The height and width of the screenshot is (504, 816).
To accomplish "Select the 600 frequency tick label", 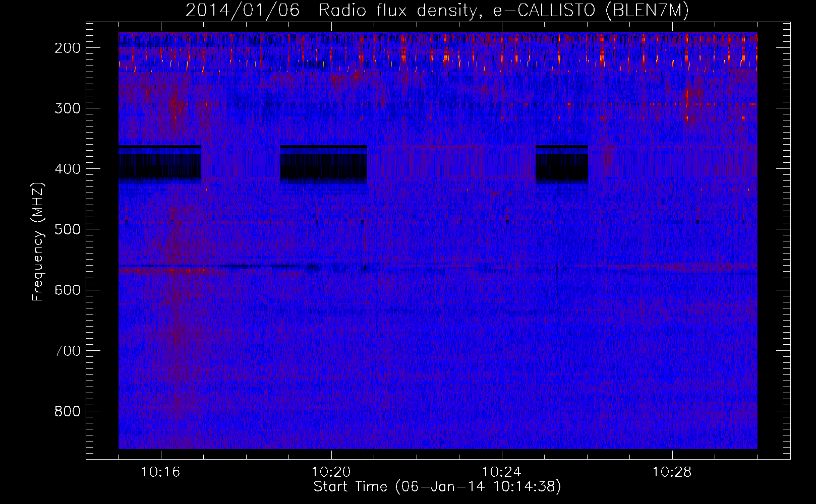I will tap(68, 290).
